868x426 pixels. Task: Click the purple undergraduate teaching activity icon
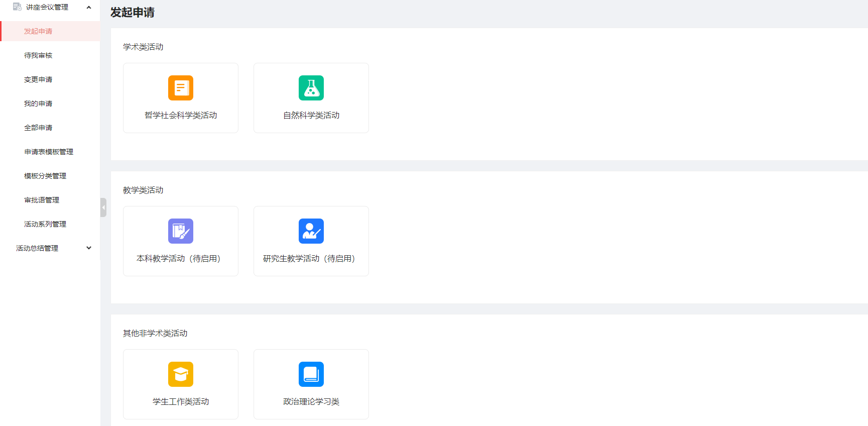pos(181,231)
